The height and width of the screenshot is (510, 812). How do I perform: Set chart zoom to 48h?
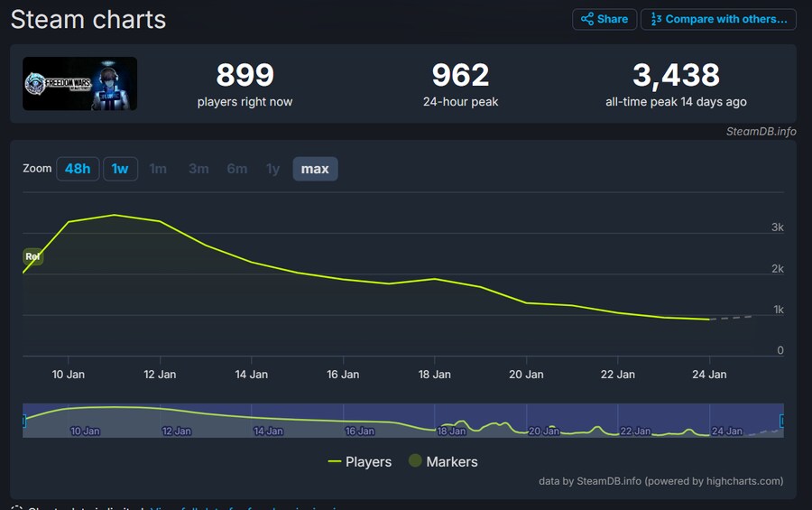pyautogui.click(x=78, y=169)
